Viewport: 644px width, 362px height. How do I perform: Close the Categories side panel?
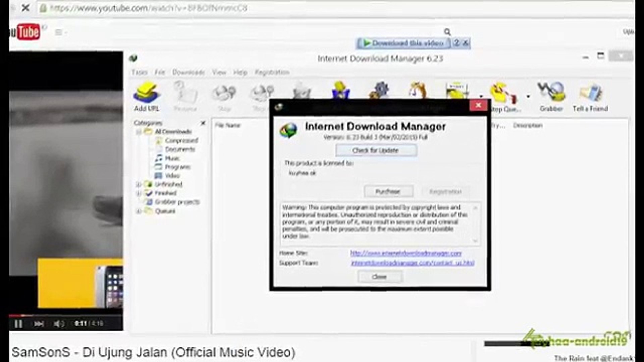coord(203,123)
